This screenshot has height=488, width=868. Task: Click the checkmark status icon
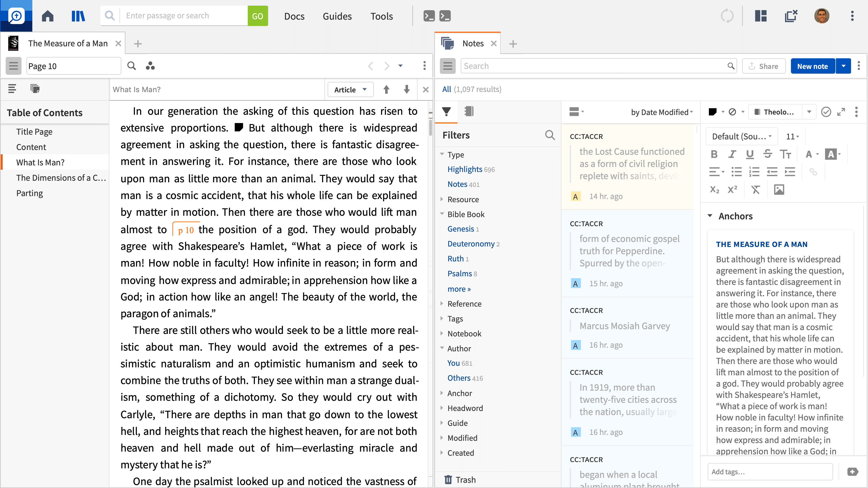(x=826, y=112)
